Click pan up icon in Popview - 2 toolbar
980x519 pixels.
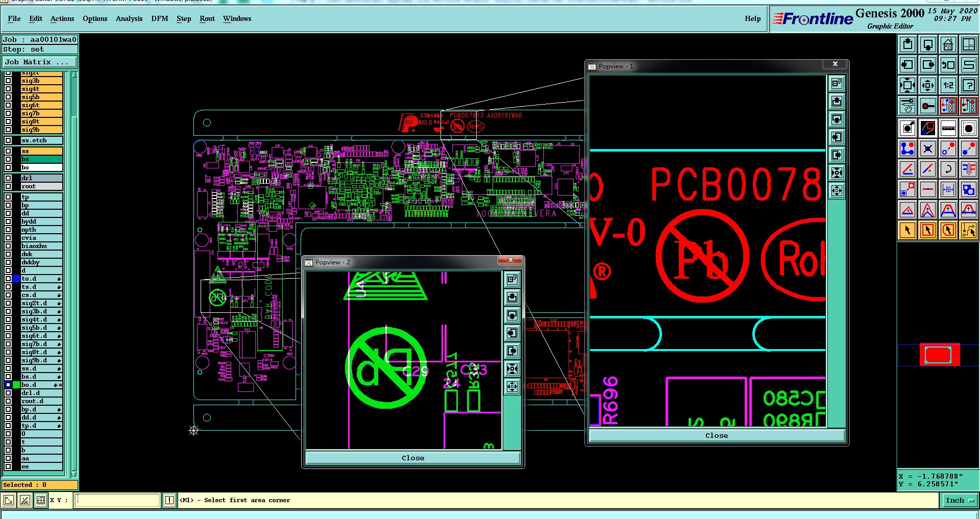(512, 297)
